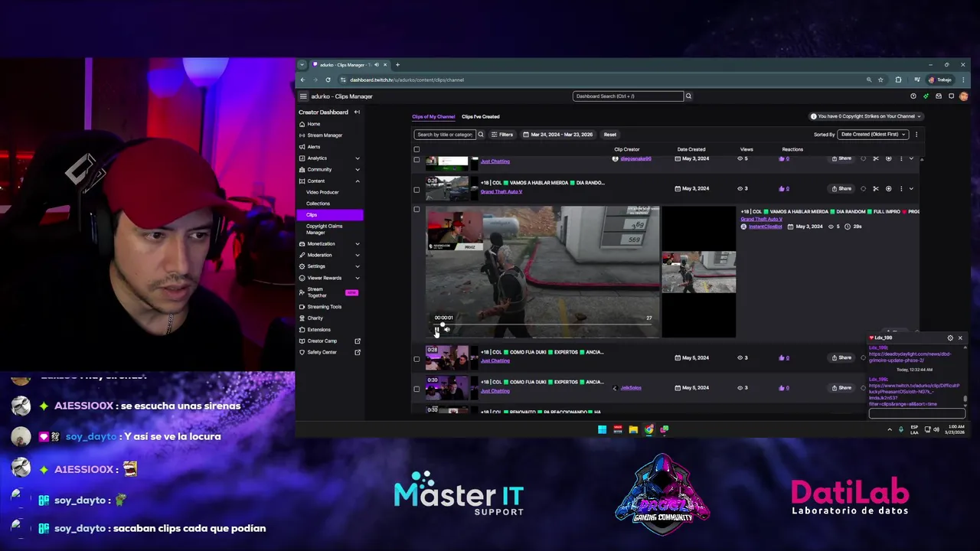Select the VAMOS A HABLAR MIERDA 0:26 clip checkbox
The width and height of the screenshot is (980, 551).
click(416, 189)
